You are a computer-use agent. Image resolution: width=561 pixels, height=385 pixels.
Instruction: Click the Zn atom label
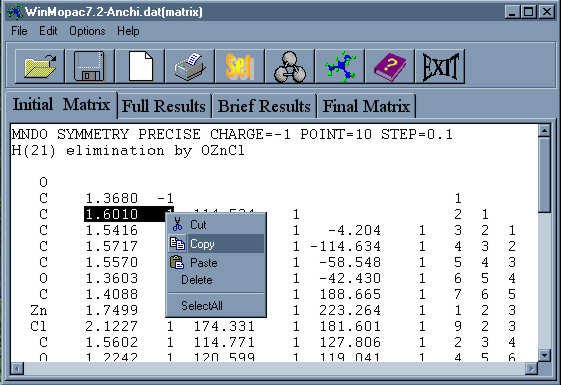[39, 310]
